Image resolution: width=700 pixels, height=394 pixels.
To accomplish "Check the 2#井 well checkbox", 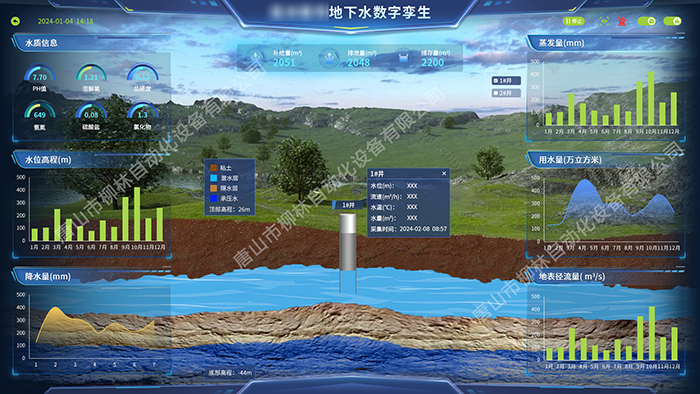I will [x=496, y=93].
